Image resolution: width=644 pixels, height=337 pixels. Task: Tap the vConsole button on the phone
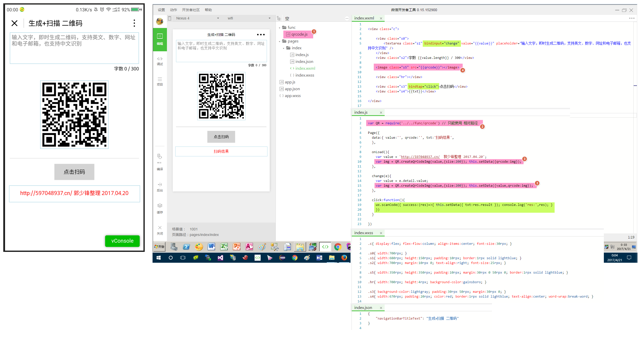(x=122, y=241)
